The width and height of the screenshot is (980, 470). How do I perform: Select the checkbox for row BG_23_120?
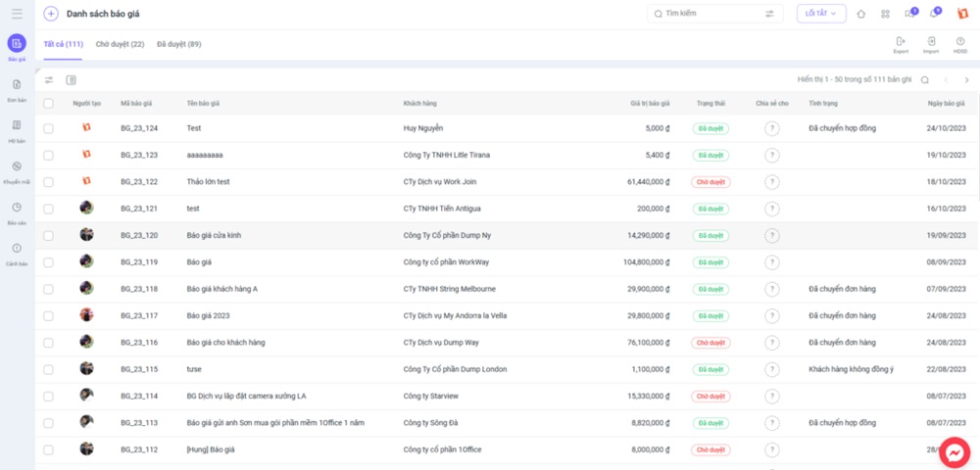click(48, 235)
